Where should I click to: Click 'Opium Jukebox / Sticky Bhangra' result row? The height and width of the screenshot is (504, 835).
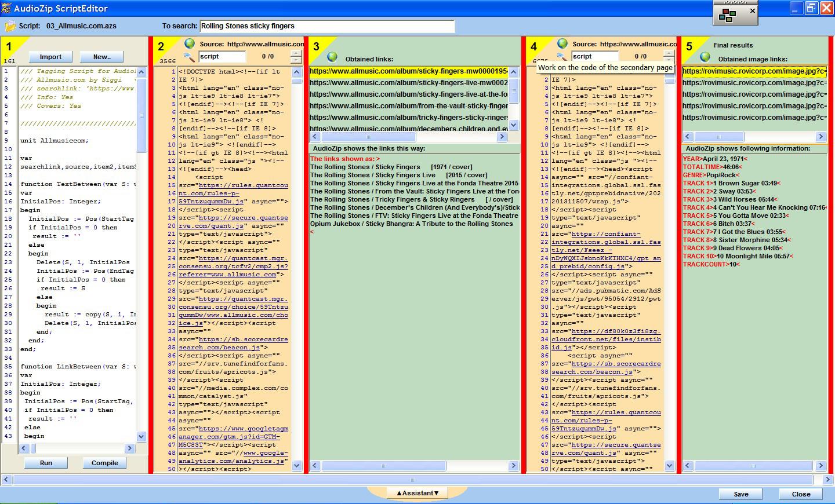point(412,224)
